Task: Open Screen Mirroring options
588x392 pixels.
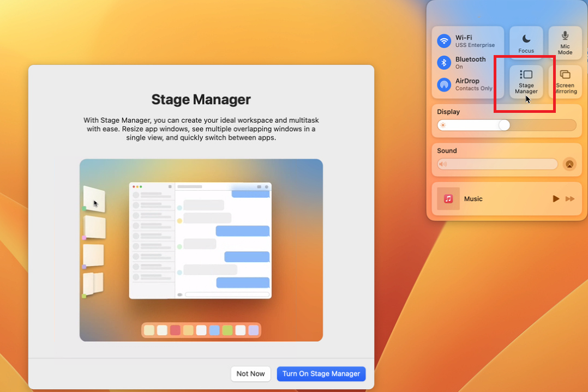Action: tap(565, 82)
